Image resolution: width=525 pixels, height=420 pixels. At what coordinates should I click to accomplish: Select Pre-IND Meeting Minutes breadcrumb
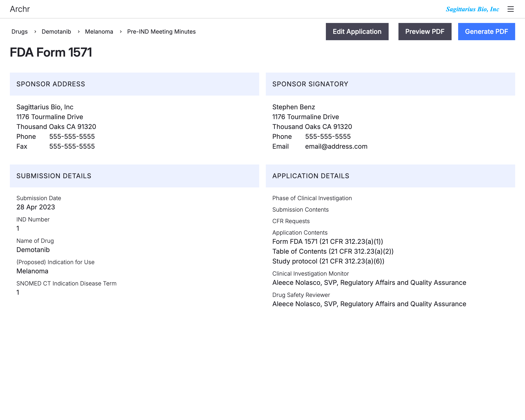pos(161,32)
